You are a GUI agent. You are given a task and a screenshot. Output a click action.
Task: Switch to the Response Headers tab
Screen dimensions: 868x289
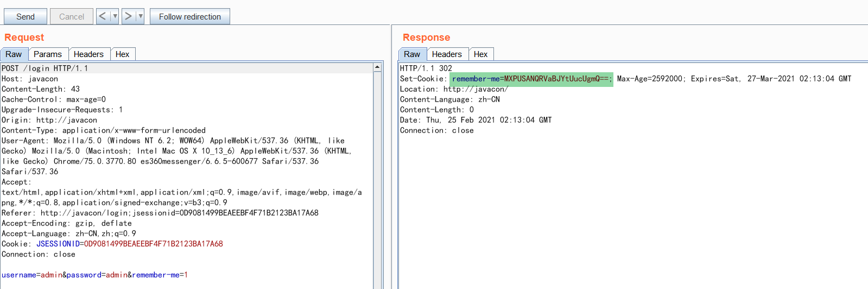click(447, 54)
